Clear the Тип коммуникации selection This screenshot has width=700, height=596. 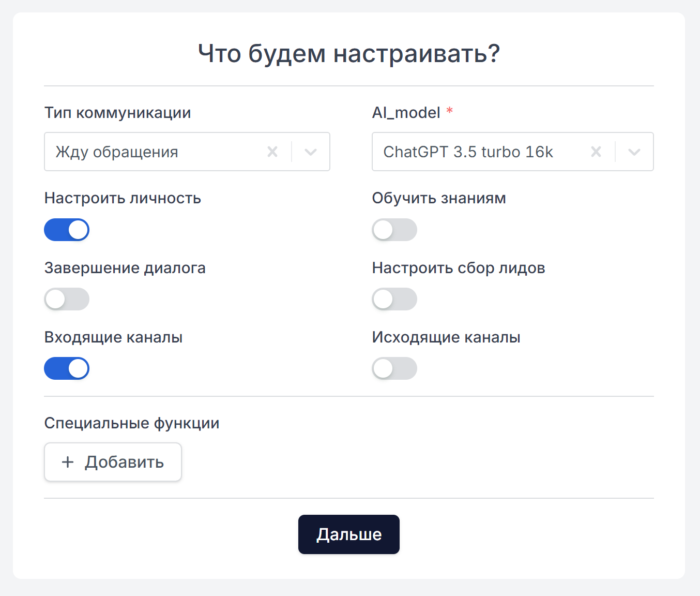[x=272, y=152]
